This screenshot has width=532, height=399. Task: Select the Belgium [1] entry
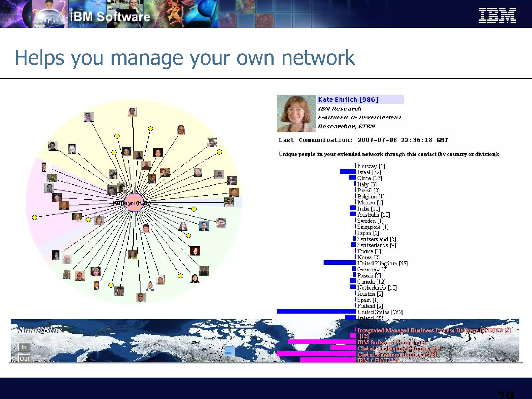point(371,197)
